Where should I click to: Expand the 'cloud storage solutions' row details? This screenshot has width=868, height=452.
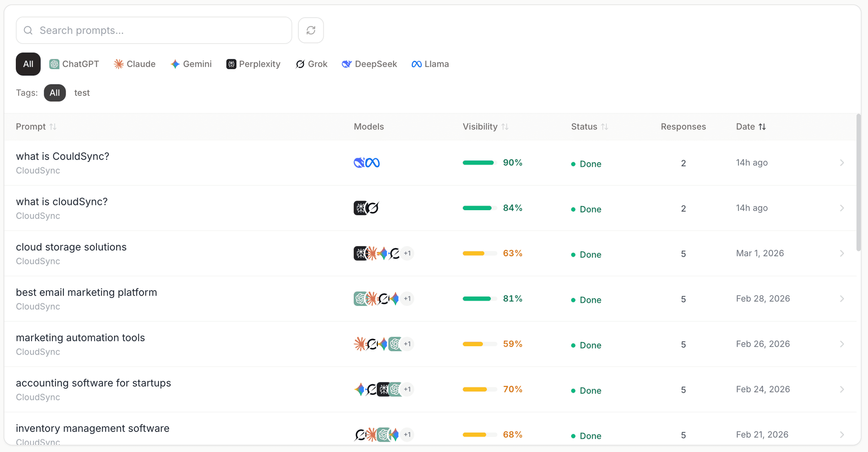(x=842, y=253)
